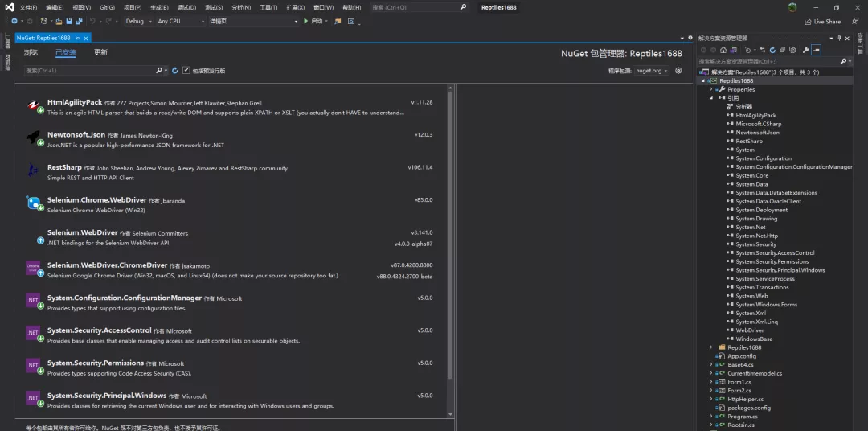Select the Newtonsoft.Json package entry
This screenshot has height=431, width=868.
click(x=230, y=140)
